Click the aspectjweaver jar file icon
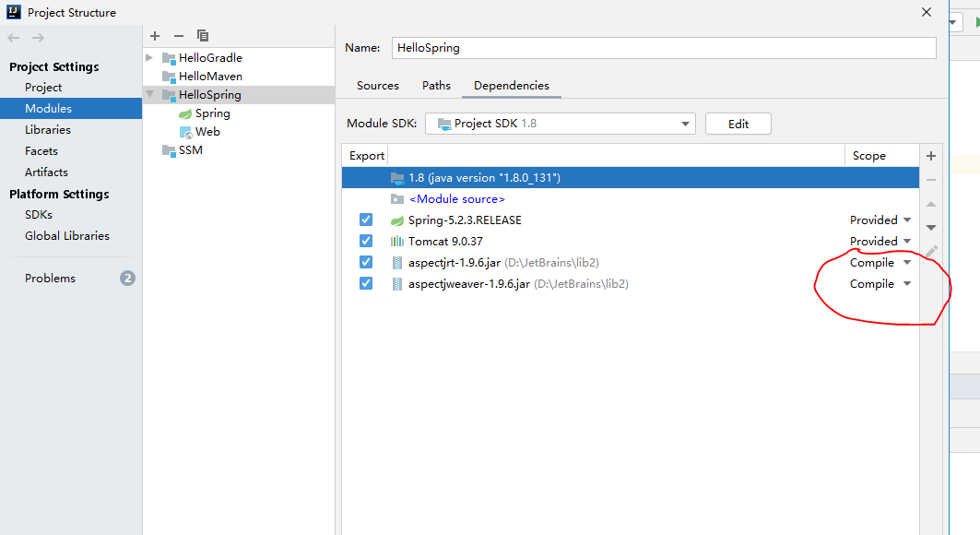This screenshot has width=980, height=535. (396, 284)
